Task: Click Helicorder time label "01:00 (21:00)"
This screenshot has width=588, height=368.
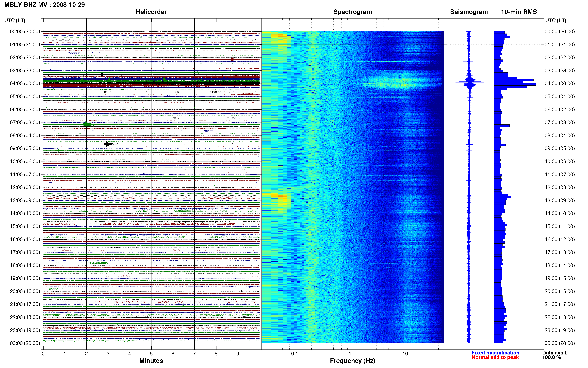Action: 25,44
